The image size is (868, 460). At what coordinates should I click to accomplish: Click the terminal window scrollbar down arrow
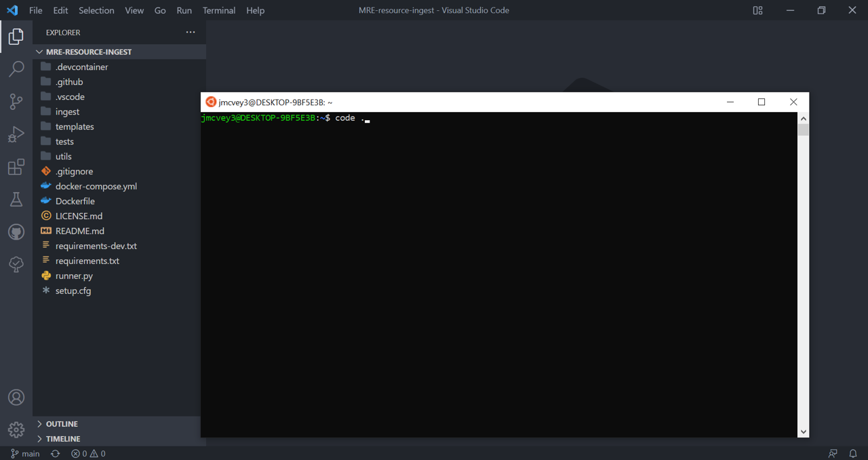804,432
